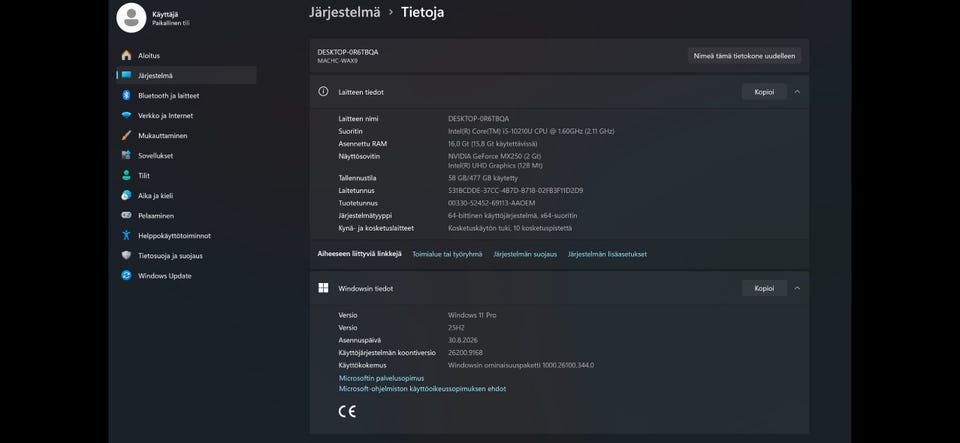Open the Sovellukset apps icon
The height and width of the screenshot is (443, 960).
click(126, 155)
